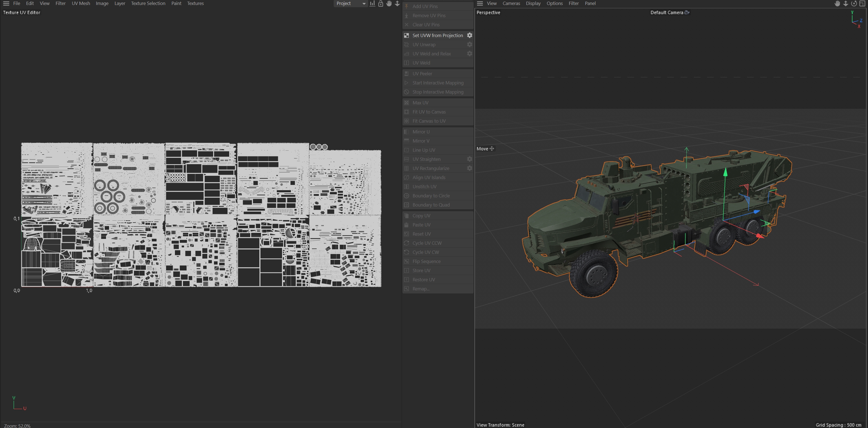This screenshot has width=868, height=428.
Task: Click the histogram bars icon beside Project
Action: [x=372, y=3]
